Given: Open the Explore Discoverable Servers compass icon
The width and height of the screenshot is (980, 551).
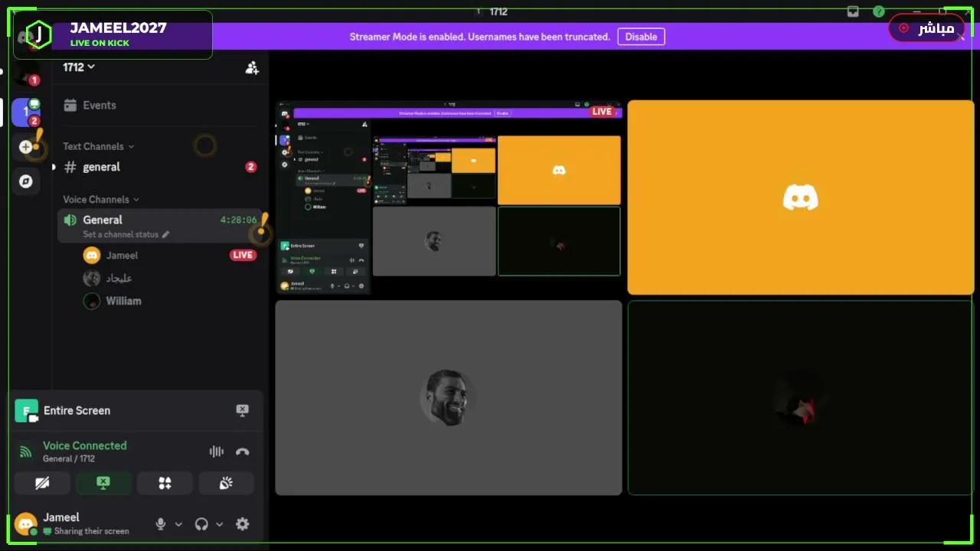Looking at the screenshot, I should (26, 181).
